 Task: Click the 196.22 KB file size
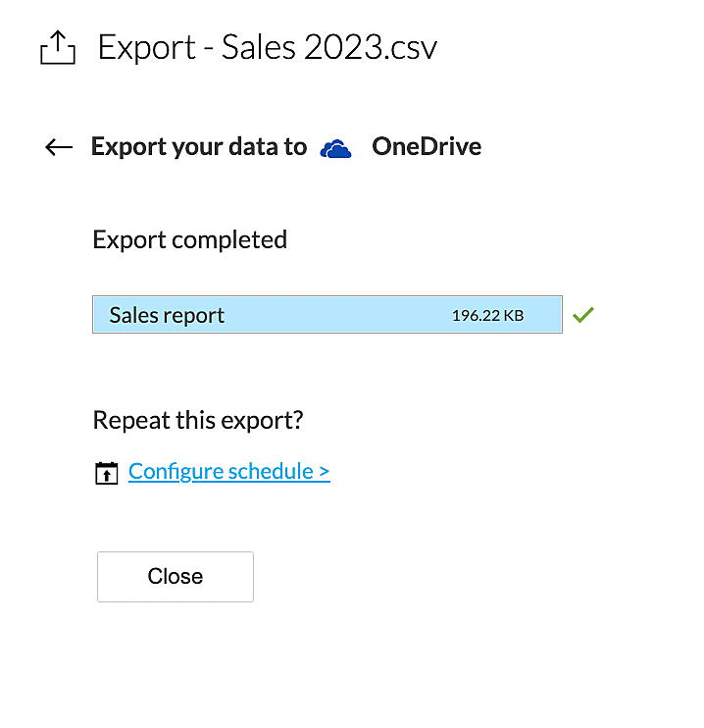(487, 316)
